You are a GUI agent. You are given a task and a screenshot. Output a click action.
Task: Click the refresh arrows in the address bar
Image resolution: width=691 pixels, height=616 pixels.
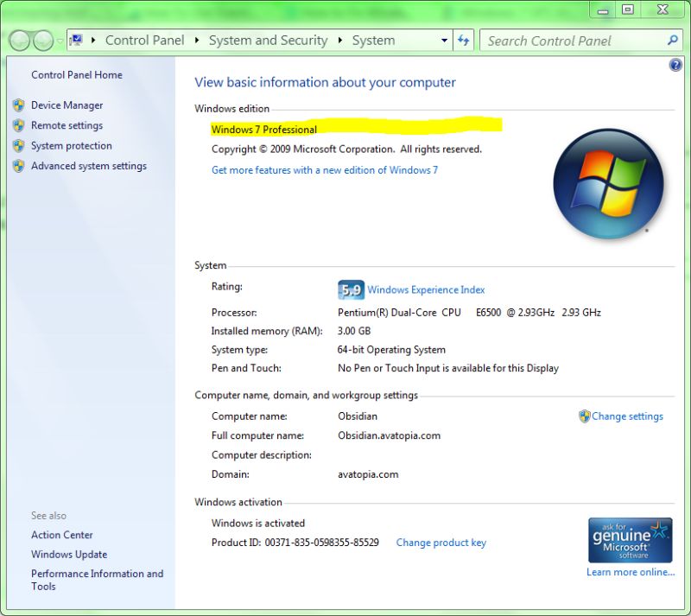pos(464,40)
